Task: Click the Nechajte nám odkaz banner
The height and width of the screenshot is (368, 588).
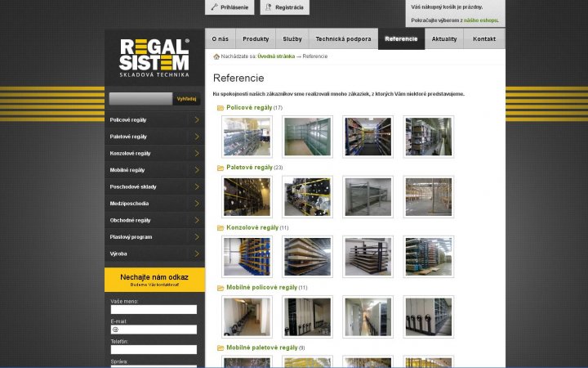Action: (x=154, y=280)
